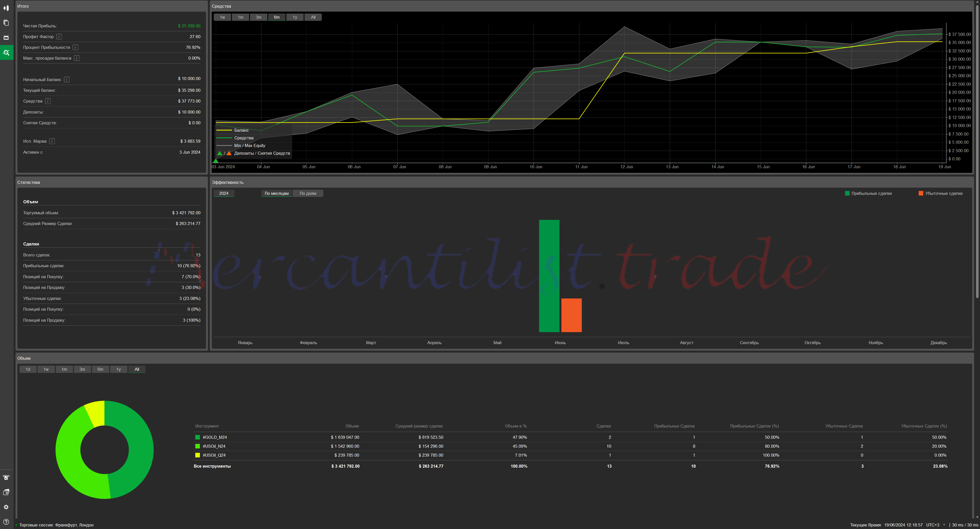This screenshot has height=529, width=980.
Task: Switch efficiency view to По дням
Action: click(308, 193)
